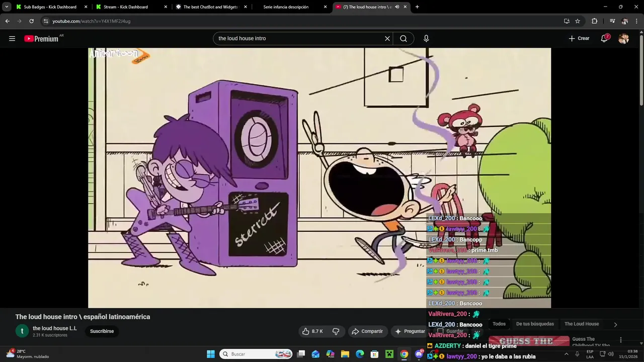Image resolution: width=644 pixels, height=362 pixels.
Task: Open Guess The thumbnail video
Action: tap(529, 341)
